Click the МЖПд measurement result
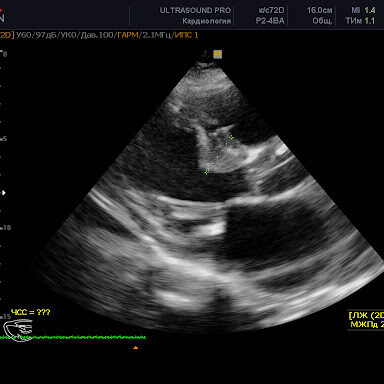The height and width of the screenshot is (384, 384). pyautogui.click(x=367, y=324)
